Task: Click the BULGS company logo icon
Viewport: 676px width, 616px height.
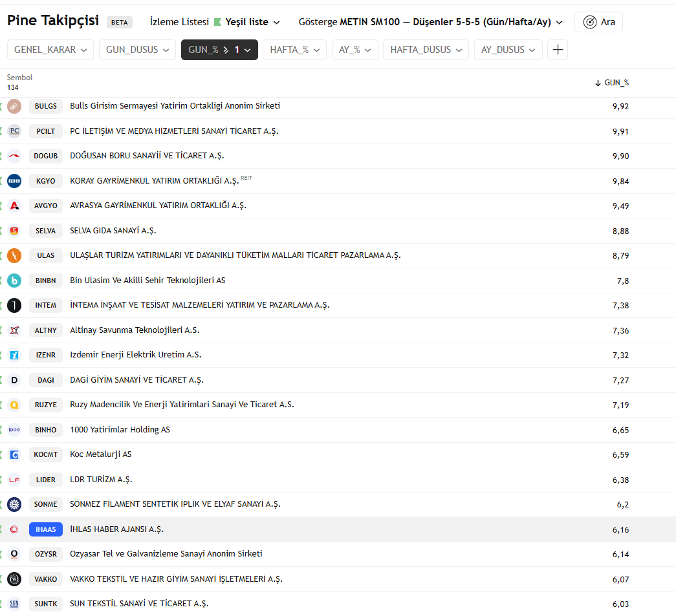Action: point(14,106)
